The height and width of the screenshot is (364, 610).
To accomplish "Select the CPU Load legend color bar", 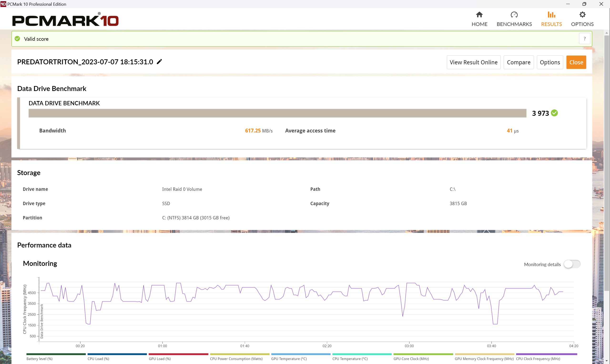I will (117, 354).
